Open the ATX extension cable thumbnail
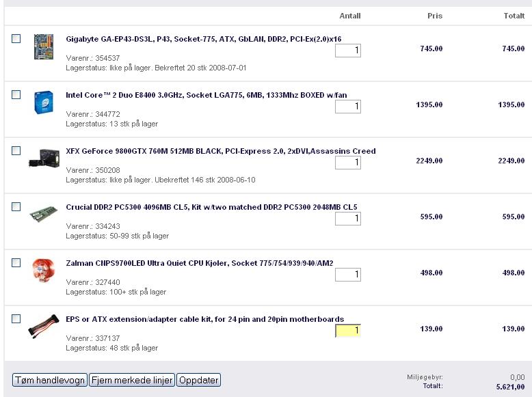This screenshot has height=397, width=532. [x=44, y=326]
